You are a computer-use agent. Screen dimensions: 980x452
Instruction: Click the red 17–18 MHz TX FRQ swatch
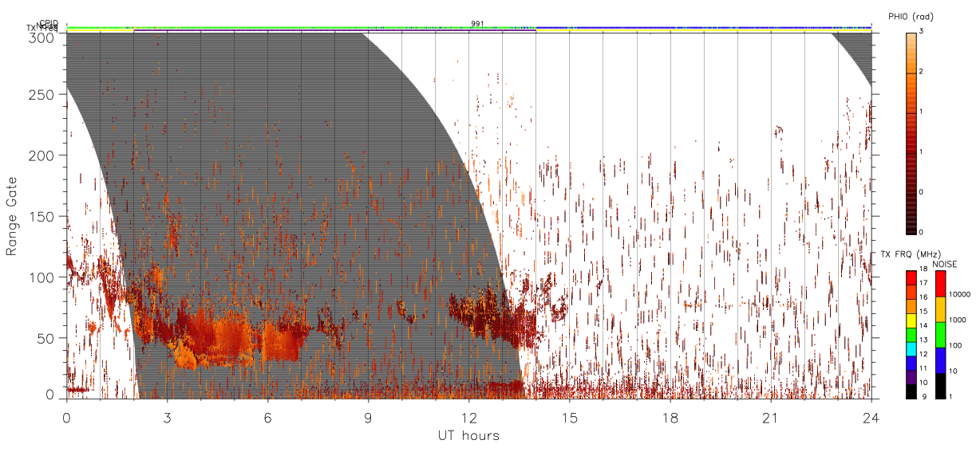(x=911, y=278)
